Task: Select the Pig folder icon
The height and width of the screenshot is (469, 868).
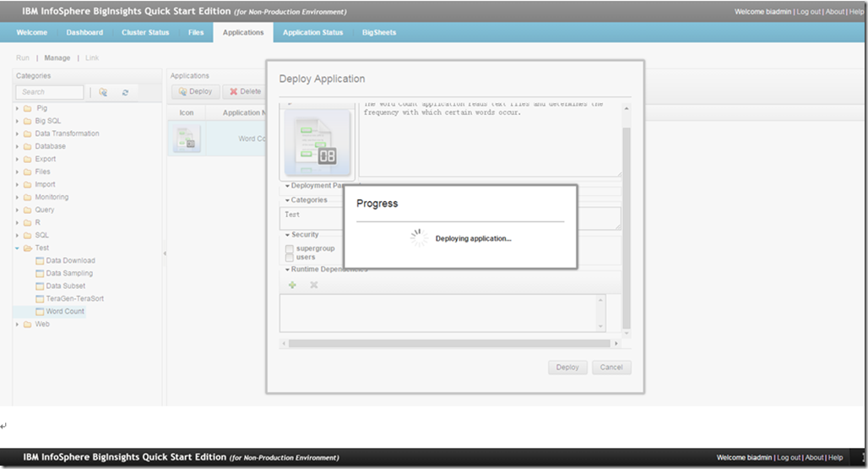Action: [x=27, y=108]
